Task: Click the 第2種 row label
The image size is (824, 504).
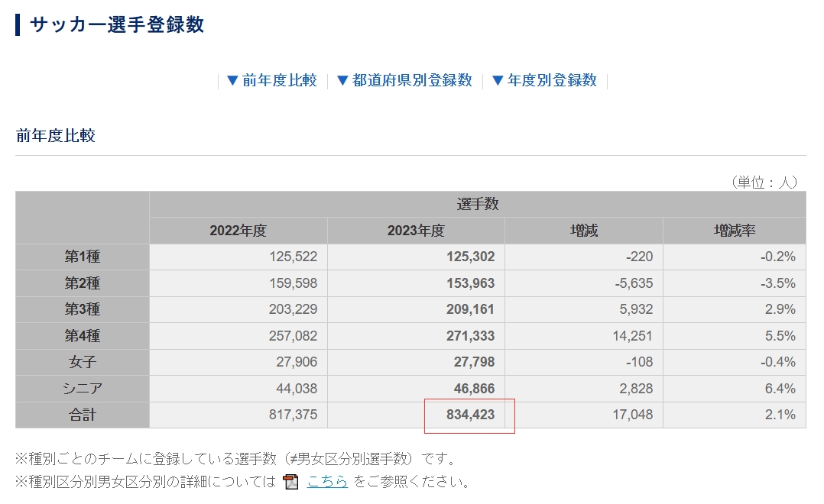Action: point(82,283)
